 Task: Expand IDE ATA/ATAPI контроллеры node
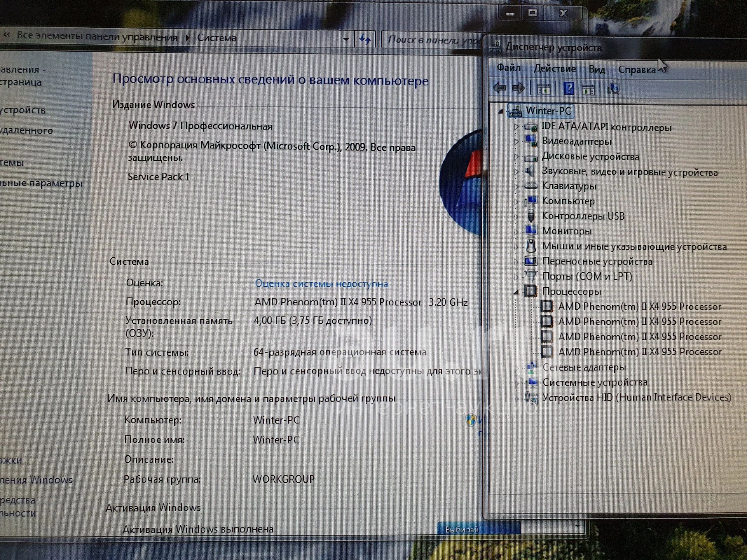pyautogui.click(x=516, y=127)
